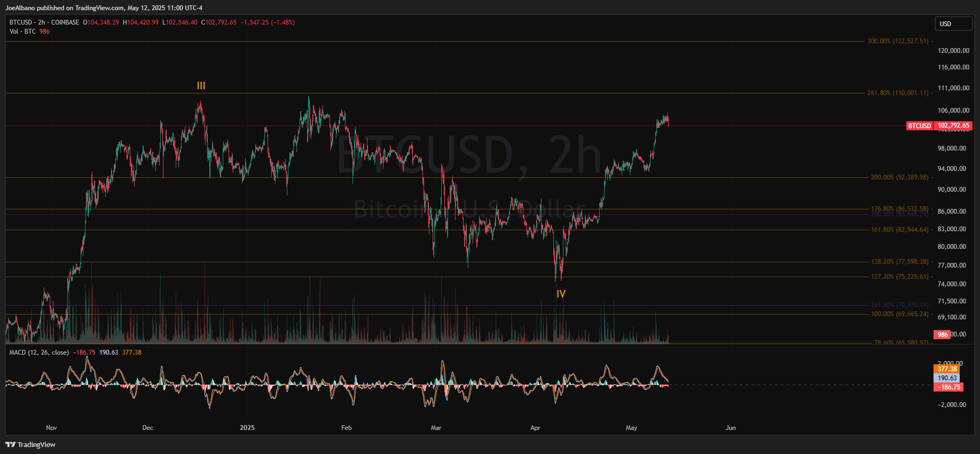Select the BTCUSD · 2h · COINBASE legend title
The height and width of the screenshot is (454, 980).
[44, 22]
